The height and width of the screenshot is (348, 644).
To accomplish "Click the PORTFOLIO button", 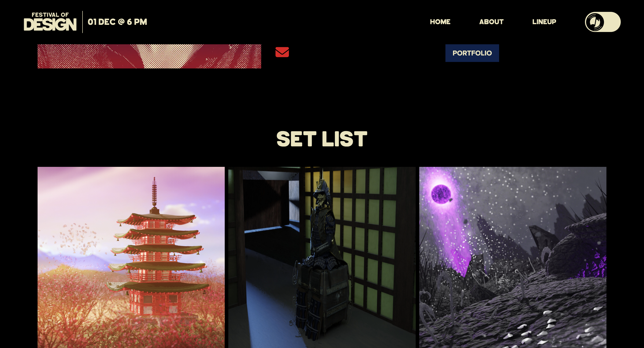I will pyautogui.click(x=472, y=53).
